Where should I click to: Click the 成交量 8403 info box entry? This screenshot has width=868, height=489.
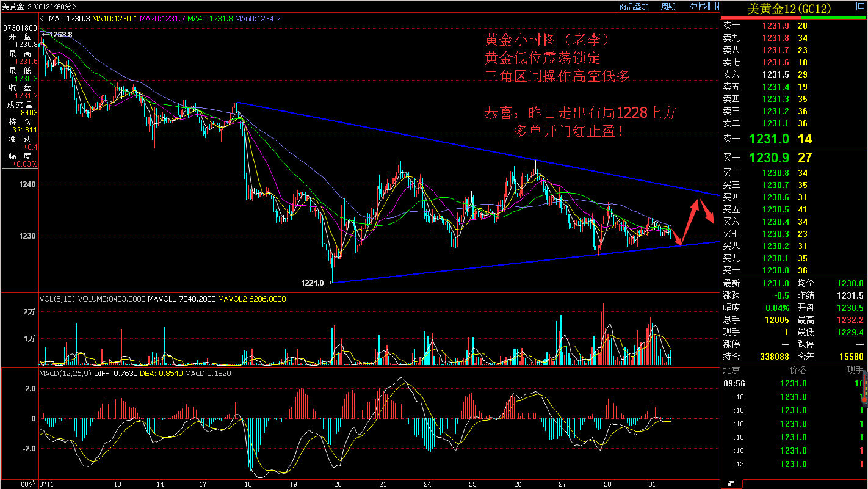point(21,109)
